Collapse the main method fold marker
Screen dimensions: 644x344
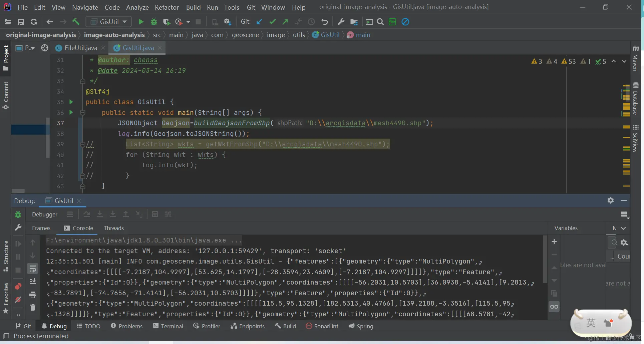[x=83, y=113]
